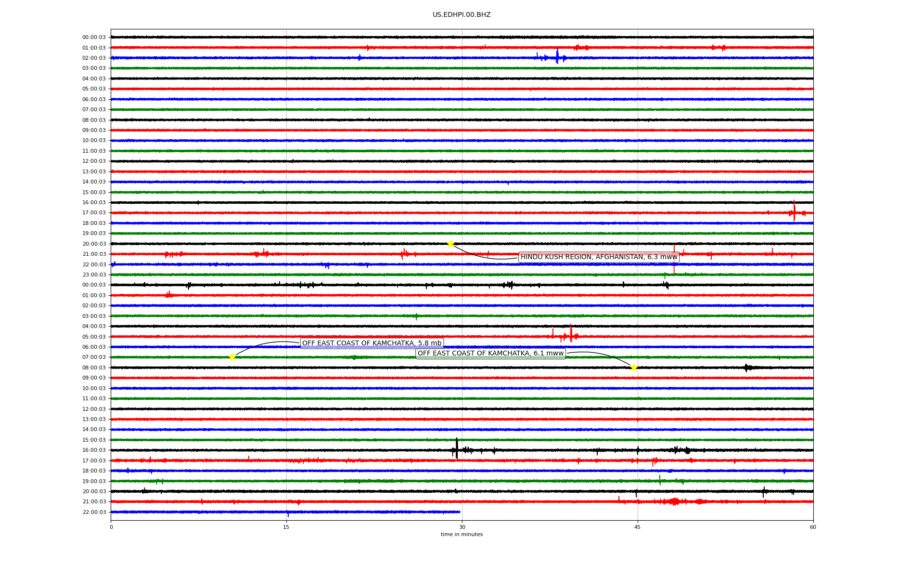The height and width of the screenshot is (578, 924).
Task: Click the Hindu Kush earthquake star marker
Action: [450, 244]
